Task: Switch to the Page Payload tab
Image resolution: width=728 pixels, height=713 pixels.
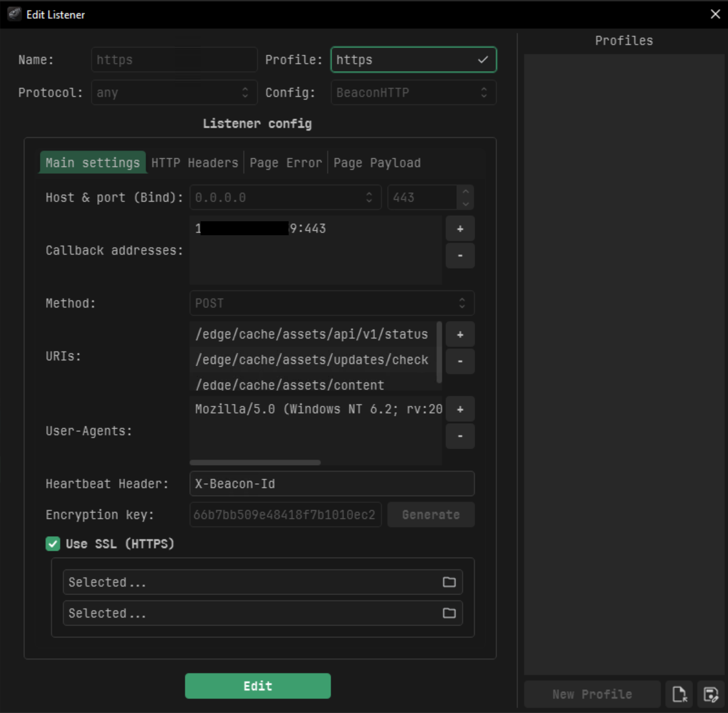Action: [x=377, y=162]
